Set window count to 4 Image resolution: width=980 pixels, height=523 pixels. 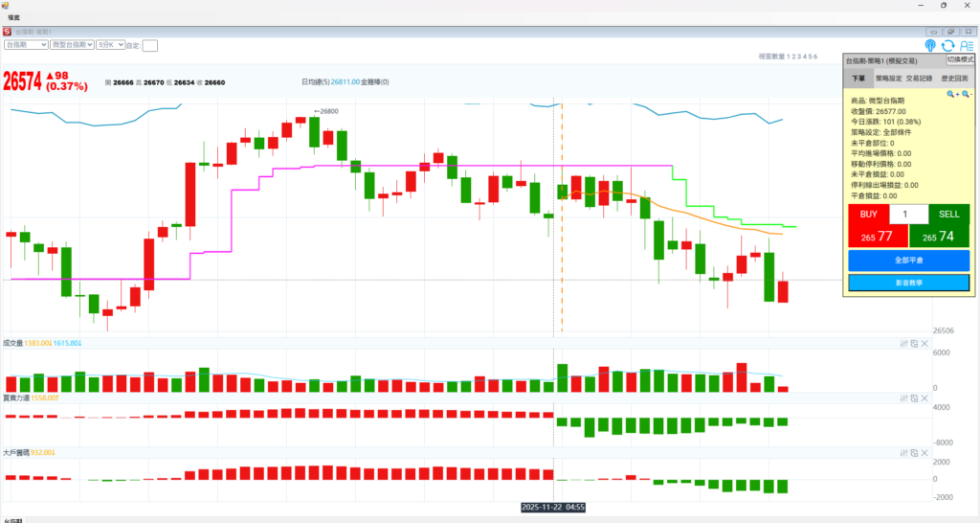804,57
